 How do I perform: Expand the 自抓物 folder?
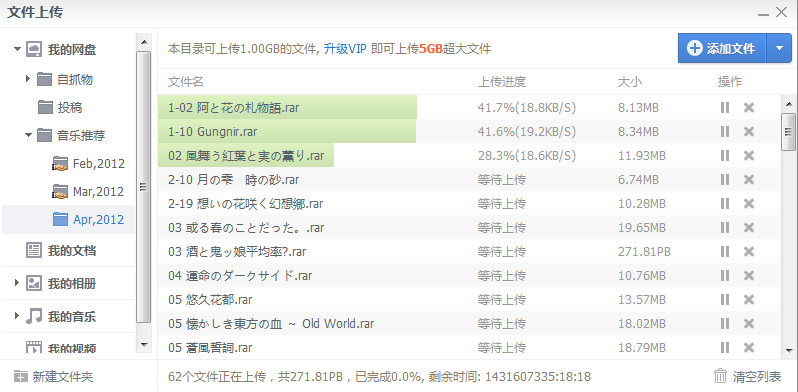28,78
